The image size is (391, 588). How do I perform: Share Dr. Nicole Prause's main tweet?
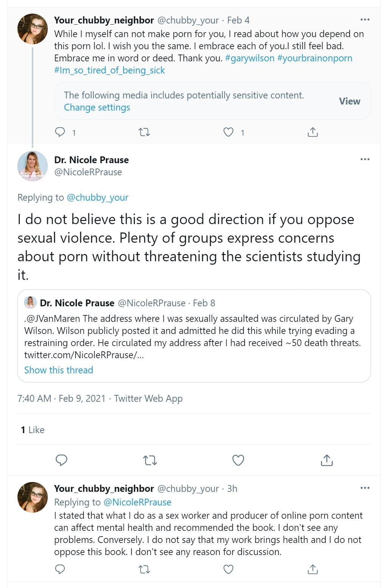326,460
